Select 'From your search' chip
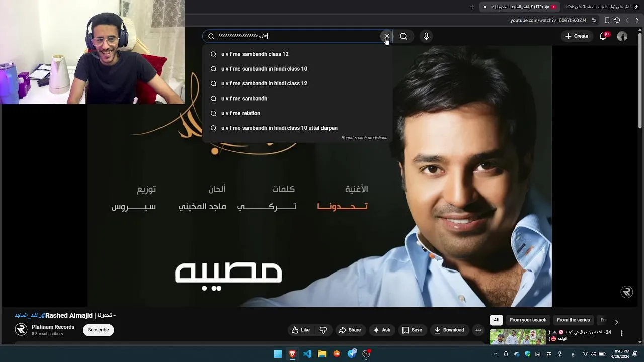The width and height of the screenshot is (644, 362). tap(528, 320)
